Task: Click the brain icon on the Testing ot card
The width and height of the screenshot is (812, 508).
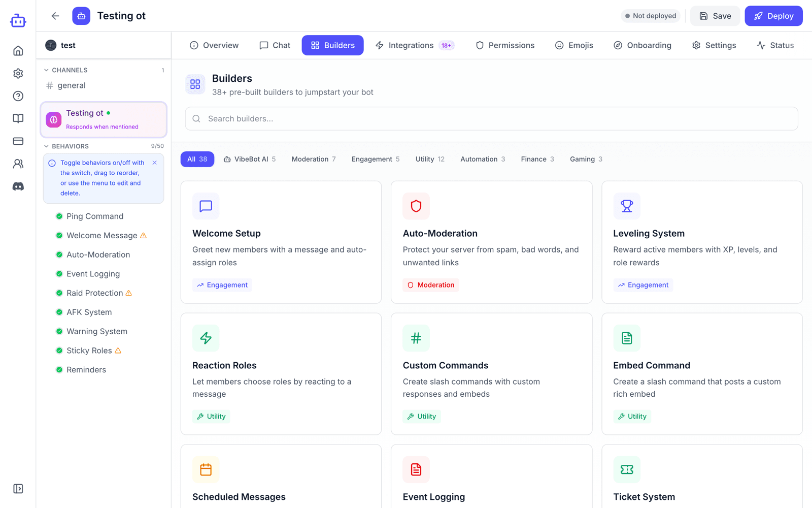Action: pos(53,120)
